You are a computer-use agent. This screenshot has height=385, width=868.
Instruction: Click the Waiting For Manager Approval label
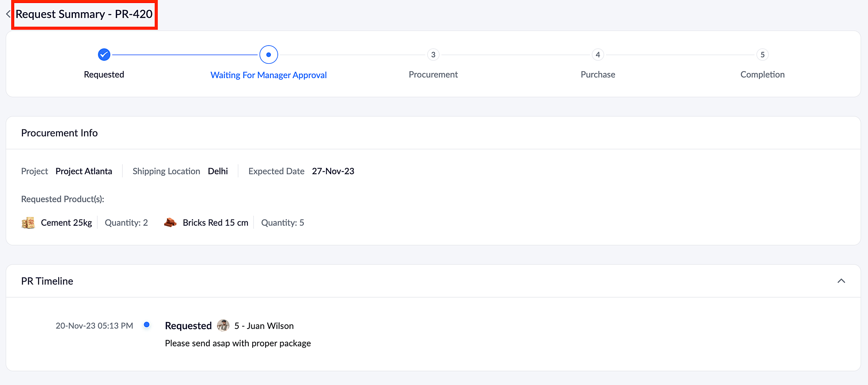tap(269, 75)
